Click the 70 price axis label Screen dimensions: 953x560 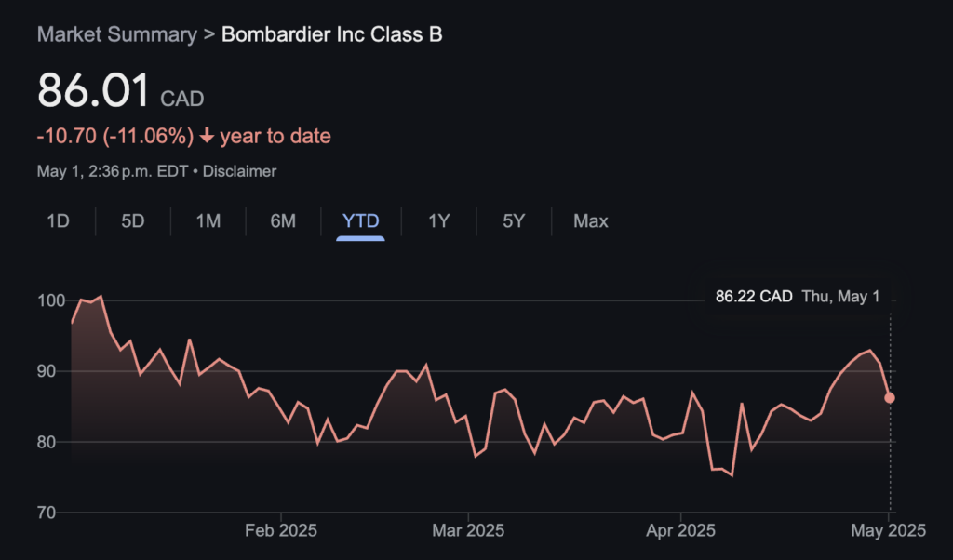click(47, 513)
